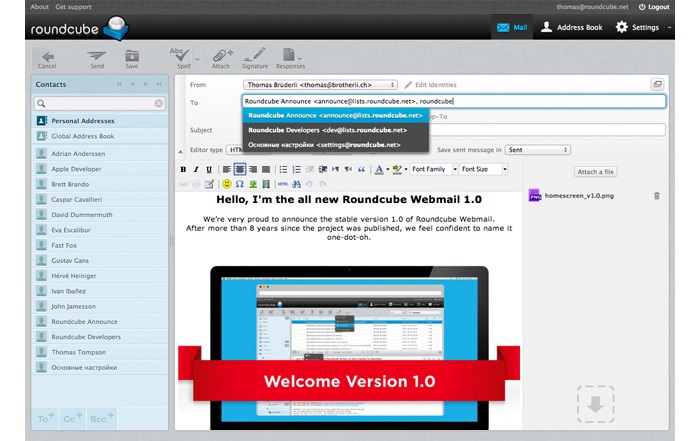The height and width of the screenshot is (441, 700).
Task: Choose Roundcube Announce autocomplete suggestion
Action: pyautogui.click(x=336, y=116)
